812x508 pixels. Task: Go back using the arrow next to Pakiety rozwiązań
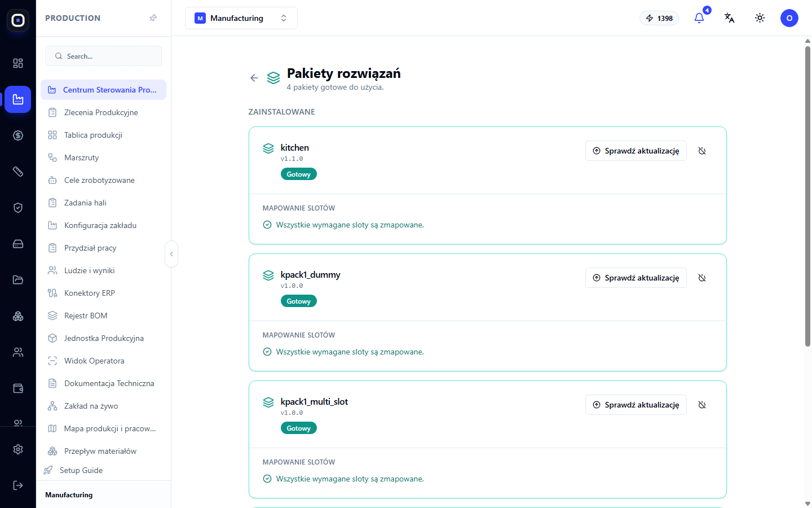[254, 78]
